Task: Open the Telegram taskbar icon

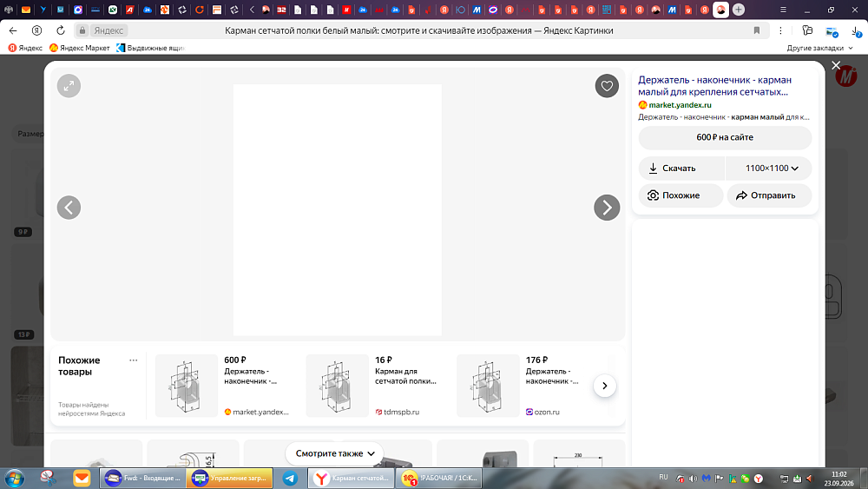Action: point(290,479)
